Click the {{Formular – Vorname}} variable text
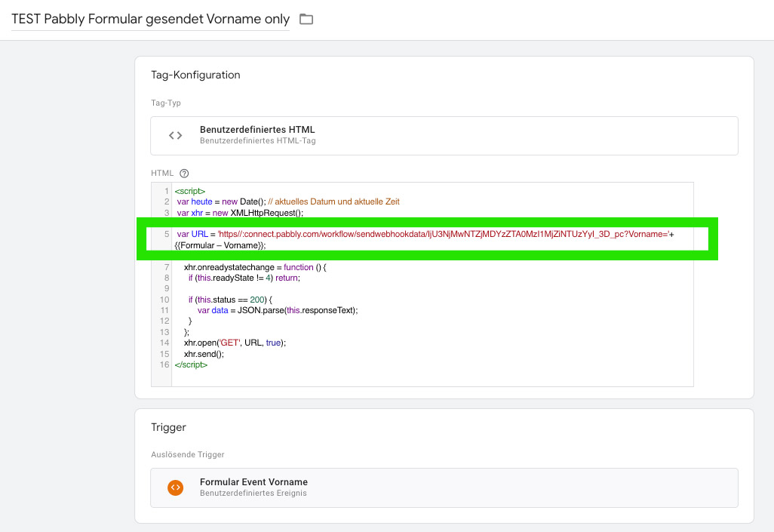Viewport: 774px width, 532px height. [220, 245]
